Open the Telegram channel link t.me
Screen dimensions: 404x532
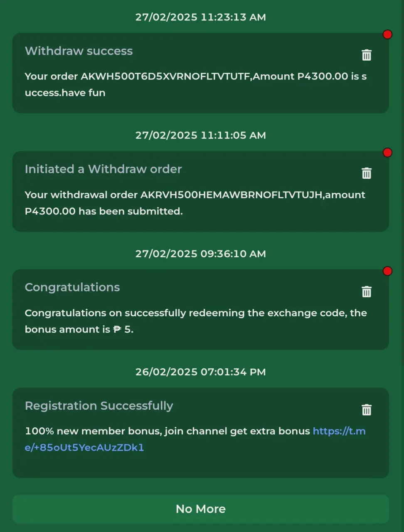point(195,439)
